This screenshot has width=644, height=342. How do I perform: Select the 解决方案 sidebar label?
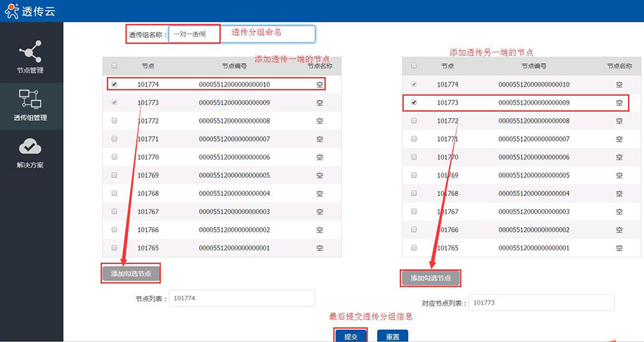(30, 165)
